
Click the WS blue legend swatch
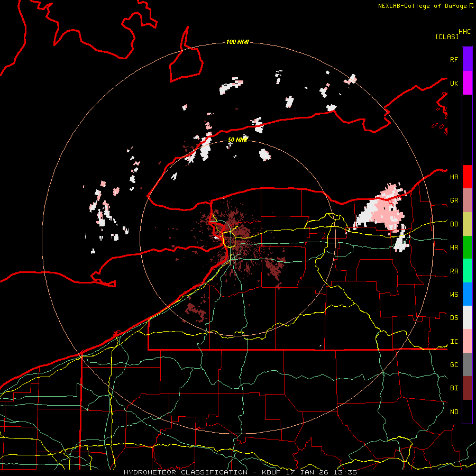[x=467, y=294]
